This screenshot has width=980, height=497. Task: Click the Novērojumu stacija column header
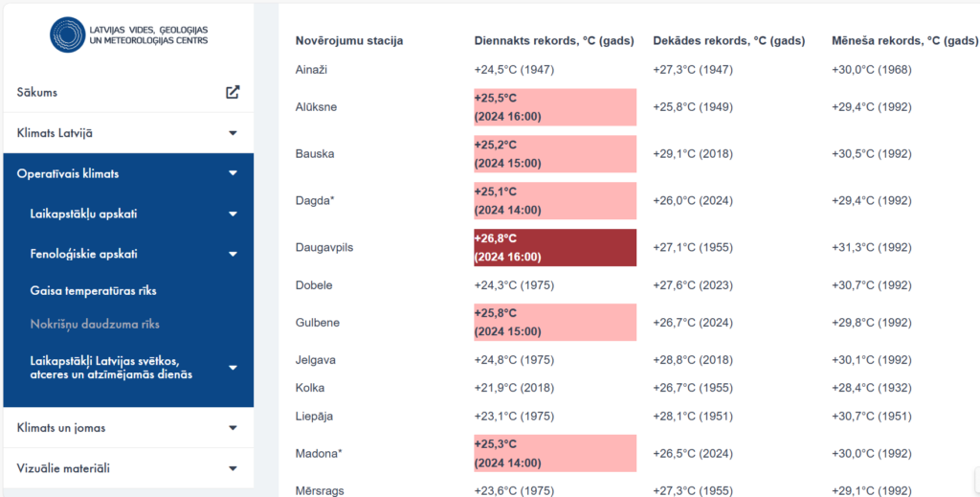[349, 41]
